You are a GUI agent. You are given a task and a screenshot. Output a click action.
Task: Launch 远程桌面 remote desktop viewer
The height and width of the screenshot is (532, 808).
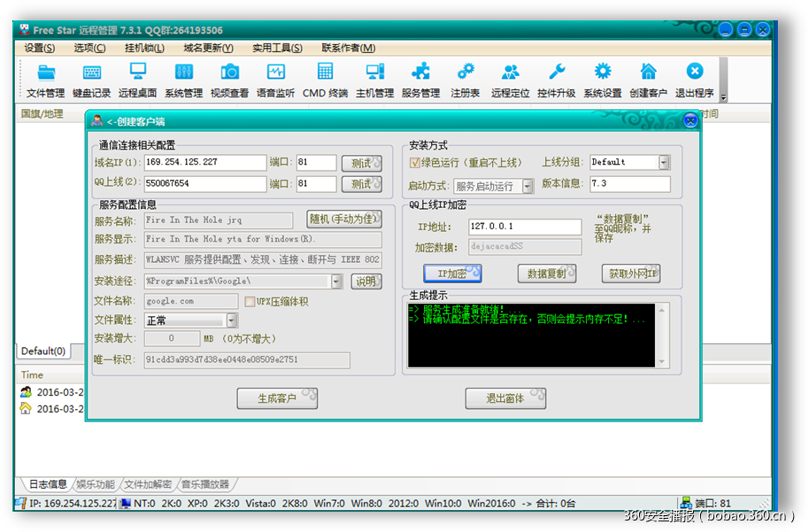tap(138, 79)
